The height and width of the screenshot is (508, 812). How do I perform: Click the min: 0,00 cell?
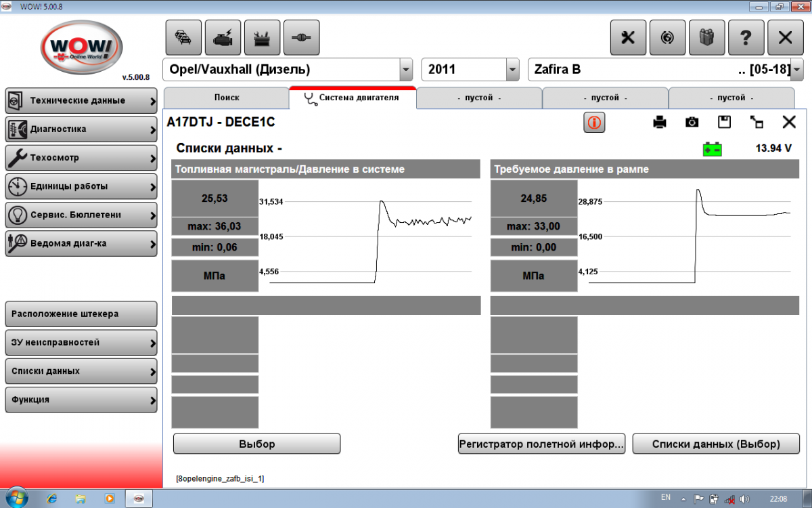533,247
